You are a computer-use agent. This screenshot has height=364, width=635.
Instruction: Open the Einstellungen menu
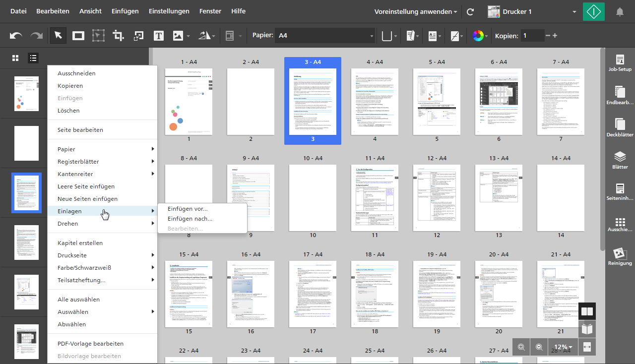169,11
